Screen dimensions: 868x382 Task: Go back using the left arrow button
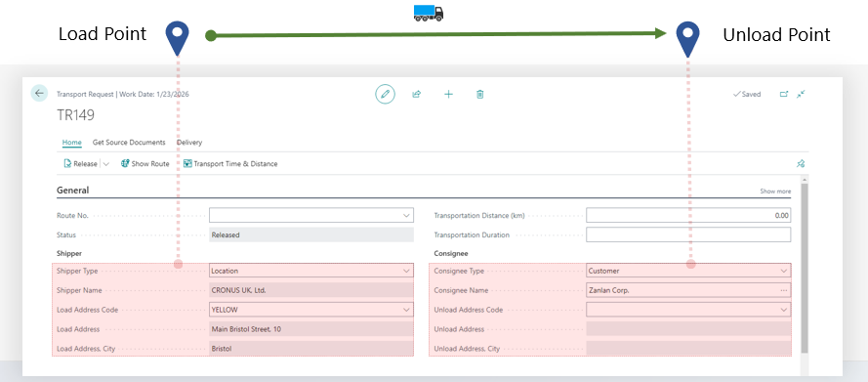click(x=39, y=93)
